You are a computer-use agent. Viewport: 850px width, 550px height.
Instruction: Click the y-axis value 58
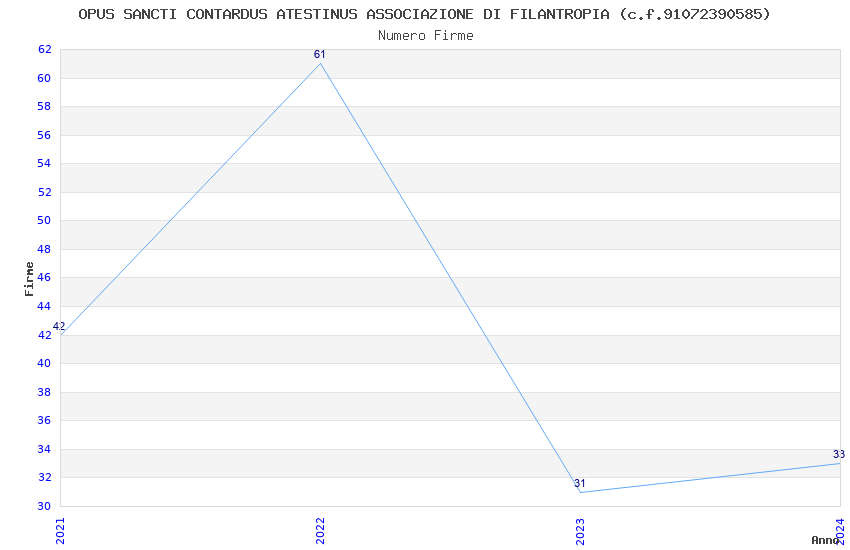44,106
